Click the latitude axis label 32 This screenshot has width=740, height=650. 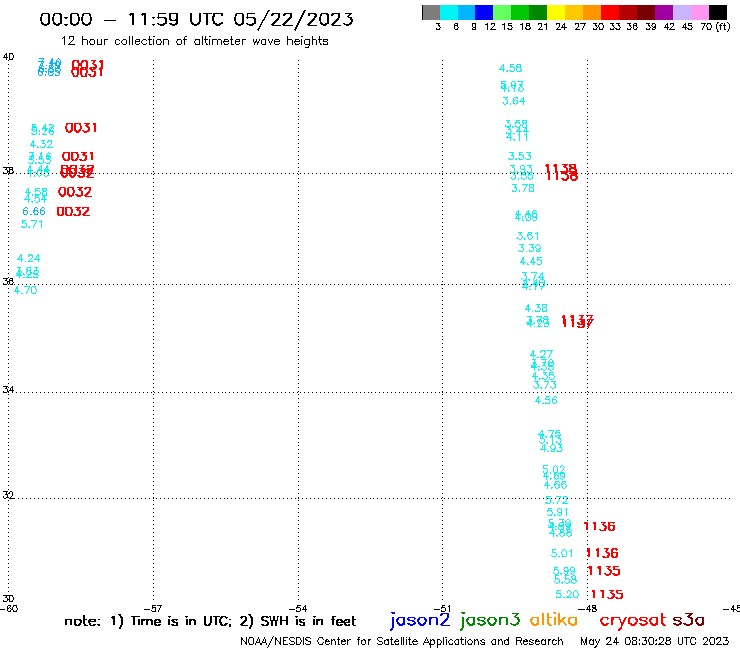(8, 495)
